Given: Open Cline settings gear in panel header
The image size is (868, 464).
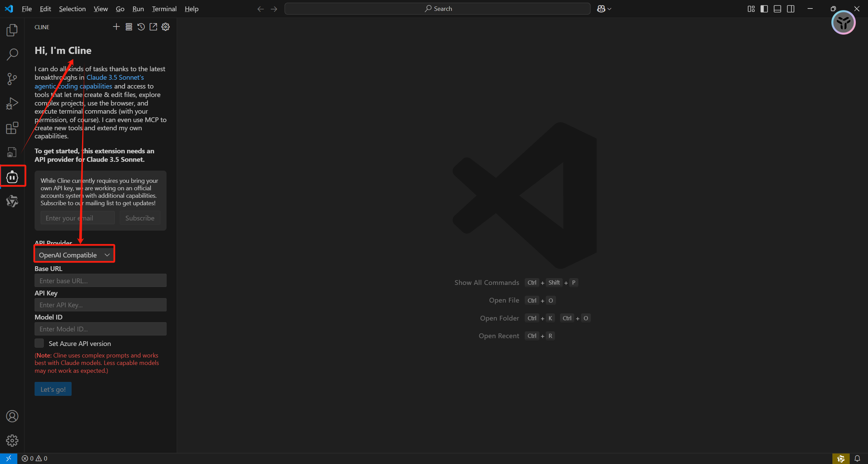Looking at the screenshot, I should point(166,27).
